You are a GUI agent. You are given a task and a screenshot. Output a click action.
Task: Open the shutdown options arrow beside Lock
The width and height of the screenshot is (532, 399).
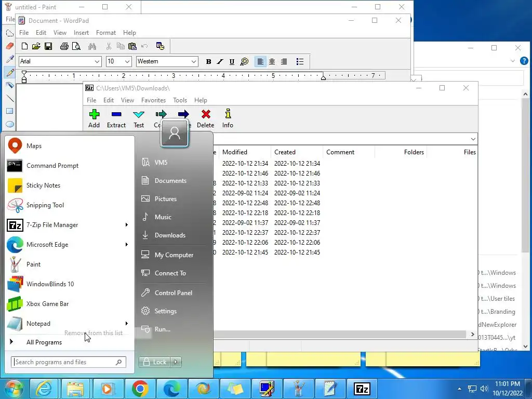point(176,362)
